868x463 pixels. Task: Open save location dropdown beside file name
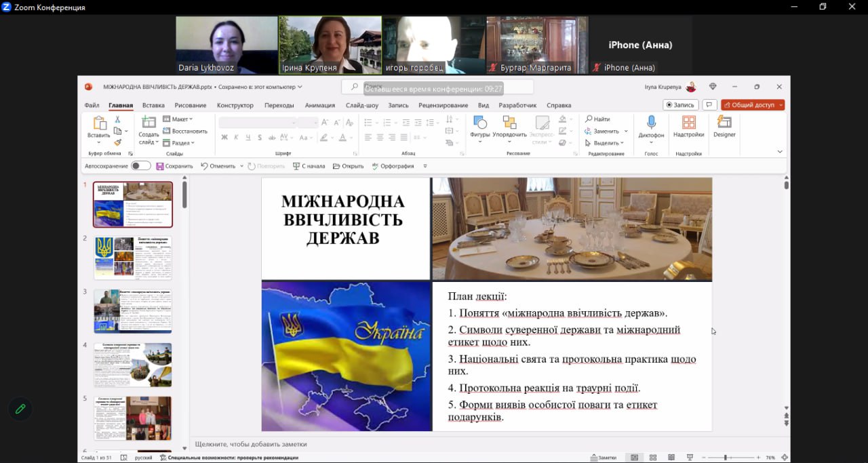pos(300,87)
